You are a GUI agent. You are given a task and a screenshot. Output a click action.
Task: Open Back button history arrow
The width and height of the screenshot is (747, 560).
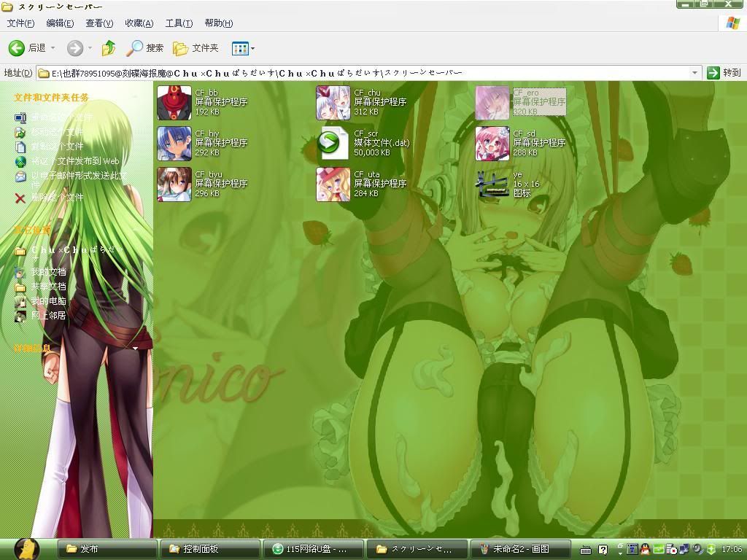click(x=53, y=48)
